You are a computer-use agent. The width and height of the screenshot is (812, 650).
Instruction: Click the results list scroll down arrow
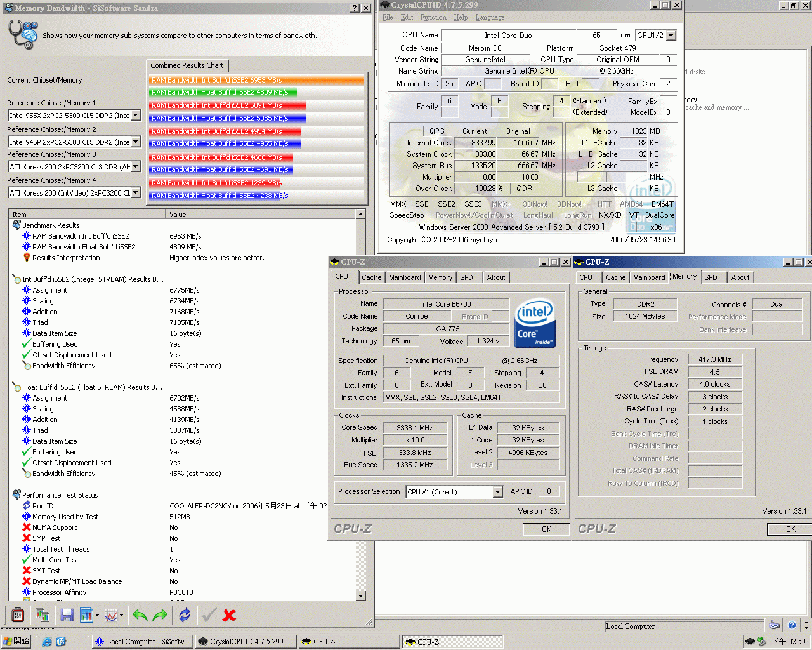point(361,596)
